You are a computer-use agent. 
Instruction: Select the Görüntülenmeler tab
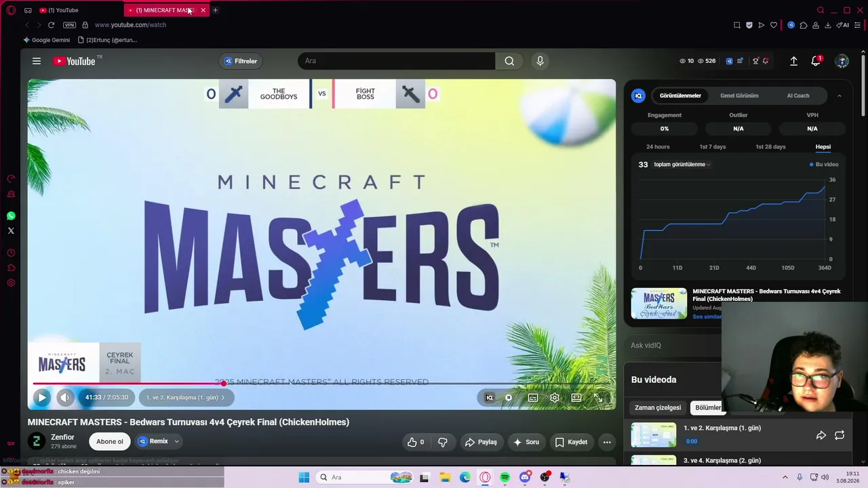click(680, 96)
